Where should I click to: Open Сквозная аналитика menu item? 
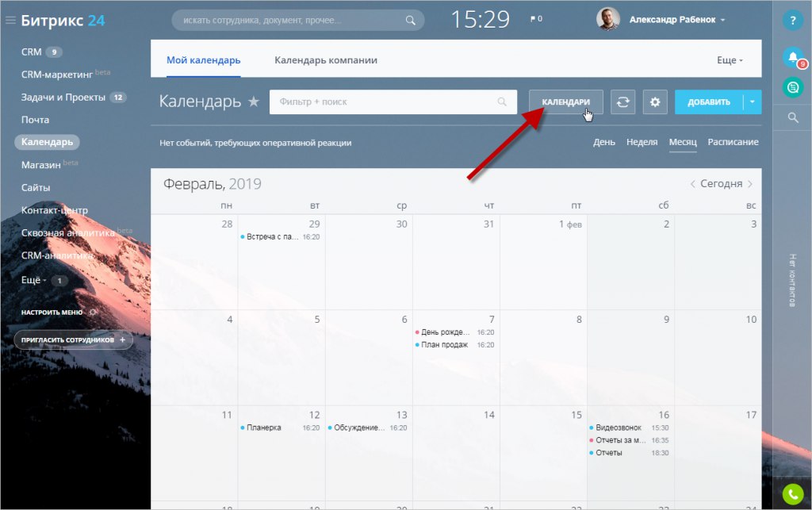(68, 233)
